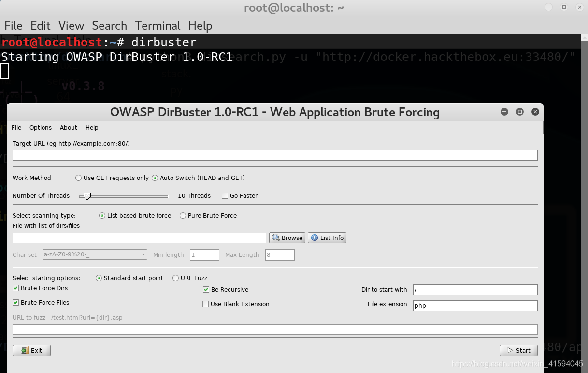Click the File extension field
588x373 pixels.
[475, 306]
